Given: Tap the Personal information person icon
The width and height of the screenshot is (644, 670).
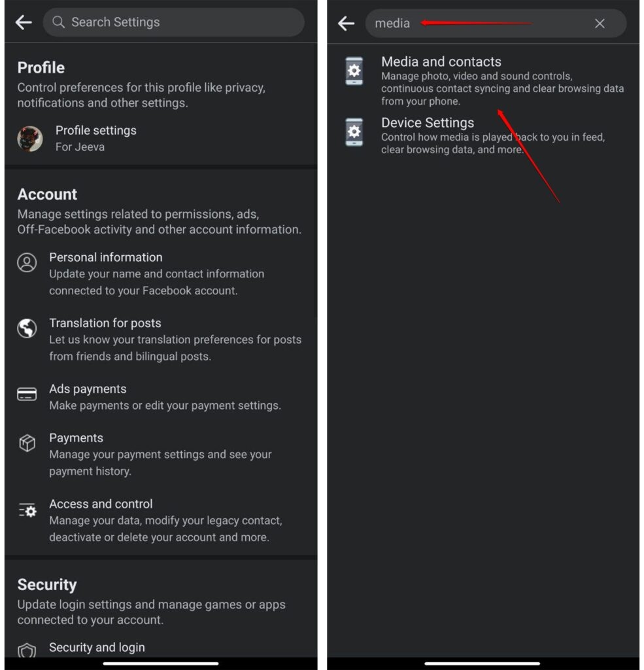Looking at the screenshot, I should coord(27,262).
